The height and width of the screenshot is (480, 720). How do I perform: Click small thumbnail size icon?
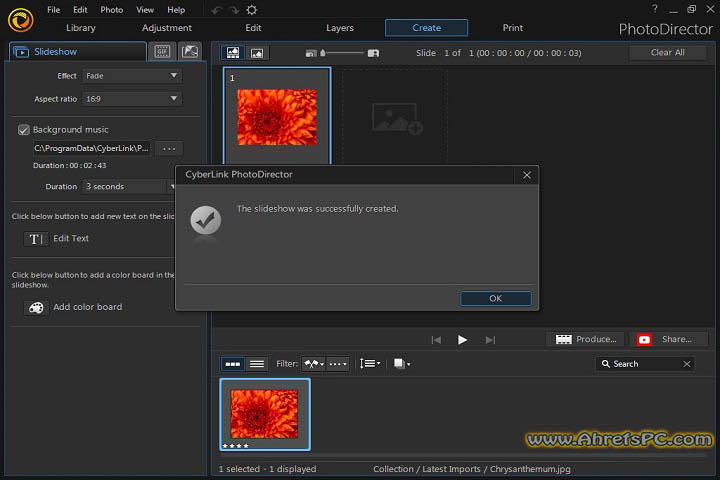[x=311, y=53]
